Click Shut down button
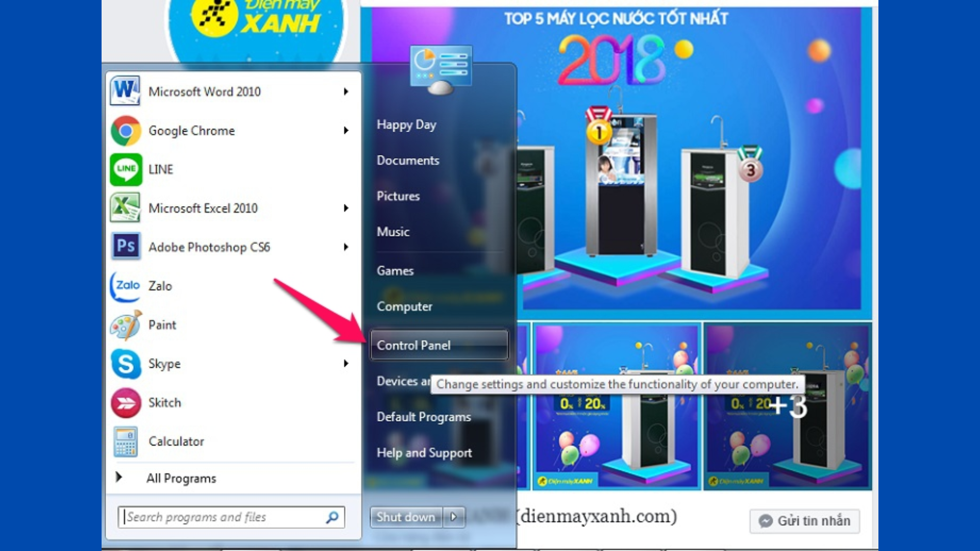 coord(406,517)
